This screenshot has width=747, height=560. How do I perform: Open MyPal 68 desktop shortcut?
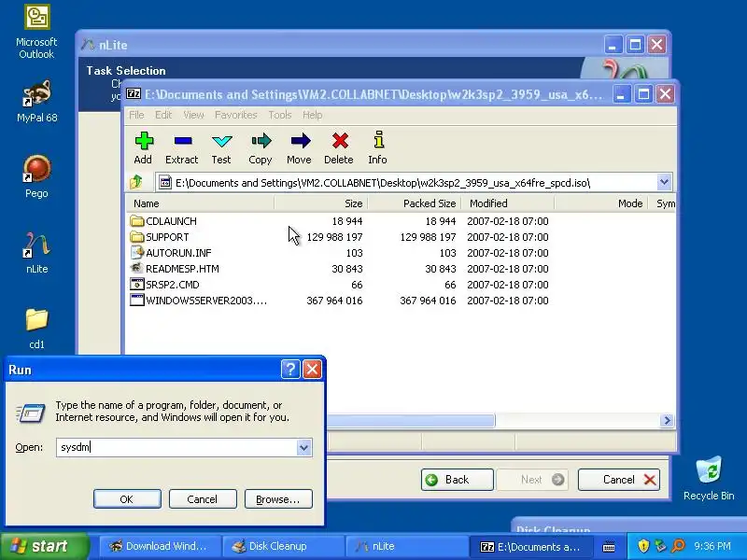[36, 94]
